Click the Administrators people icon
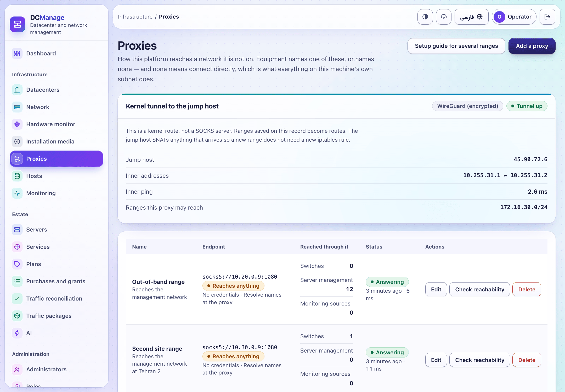 click(x=17, y=370)
